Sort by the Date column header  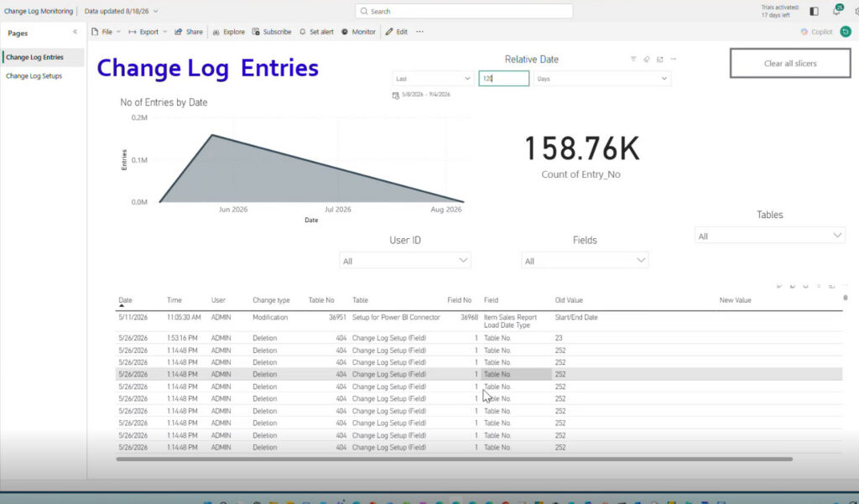[126, 300]
